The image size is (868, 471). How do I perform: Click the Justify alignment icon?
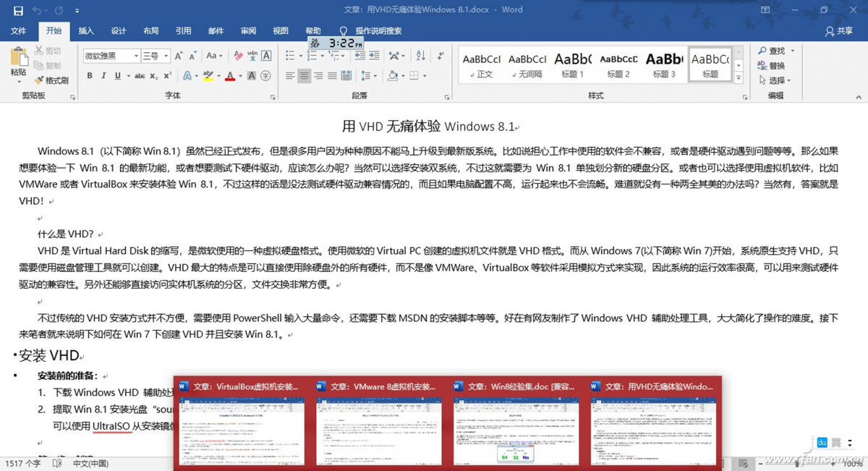tap(332, 75)
